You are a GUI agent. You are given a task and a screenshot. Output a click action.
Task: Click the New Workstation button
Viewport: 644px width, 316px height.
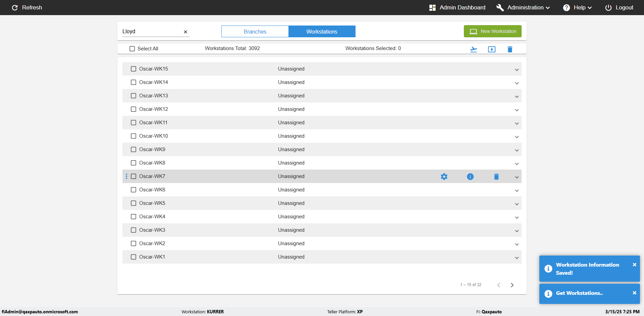point(493,31)
